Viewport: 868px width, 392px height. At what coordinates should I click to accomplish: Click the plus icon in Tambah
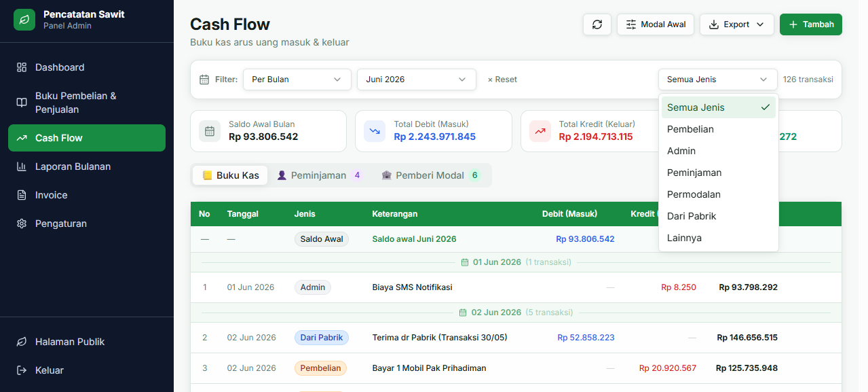793,24
